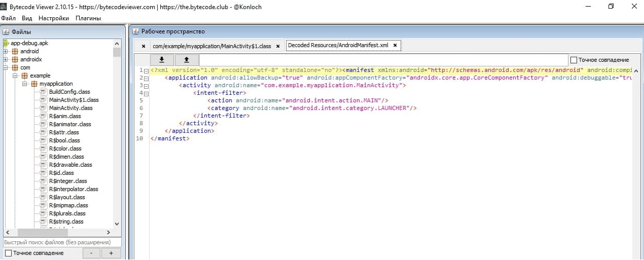Viewport: 644px width, 260px height.
Task: Fold activity block at line 3
Action: point(146,86)
